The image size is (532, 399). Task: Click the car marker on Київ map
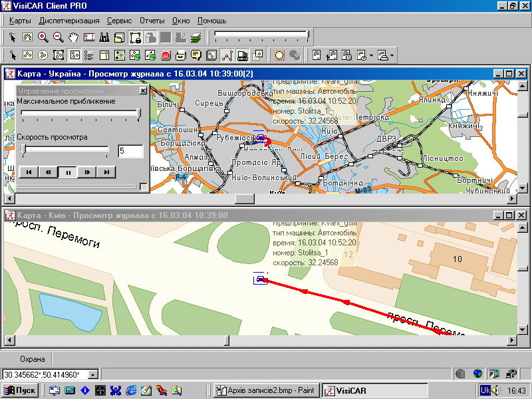click(x=260, y=279)
